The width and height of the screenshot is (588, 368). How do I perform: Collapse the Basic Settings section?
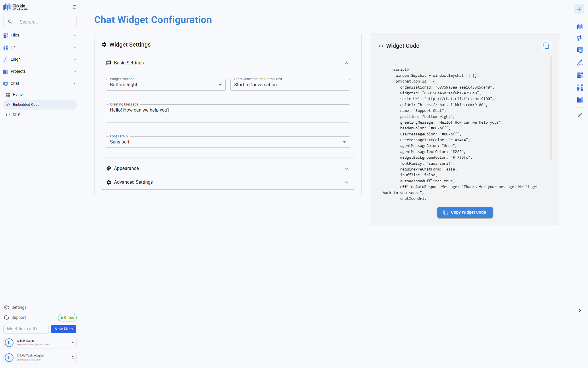coord(346,63)
